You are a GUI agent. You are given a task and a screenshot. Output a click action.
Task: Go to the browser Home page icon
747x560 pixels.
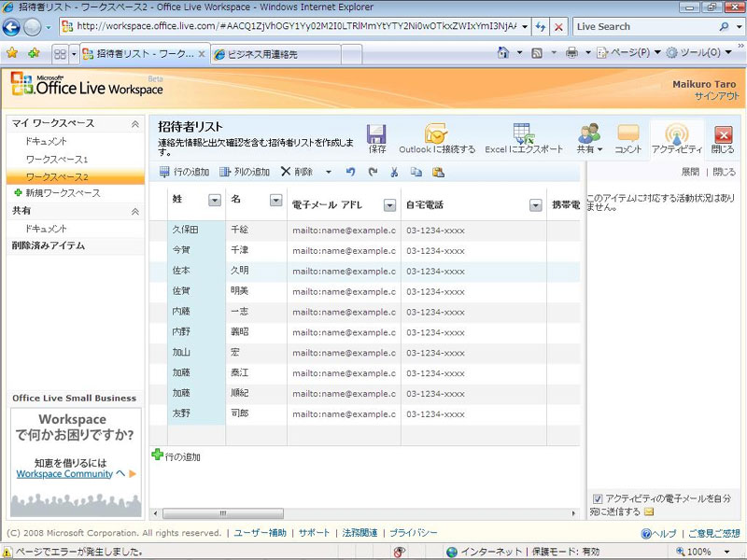coord(503,52)
